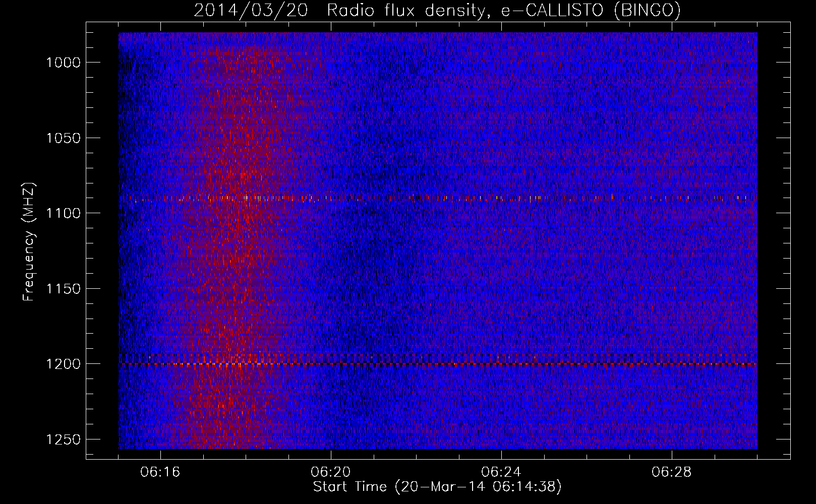This screenshot has width=816, height=504.
Task: Click the 06:20 time tick label
Action: coord(331,472)
